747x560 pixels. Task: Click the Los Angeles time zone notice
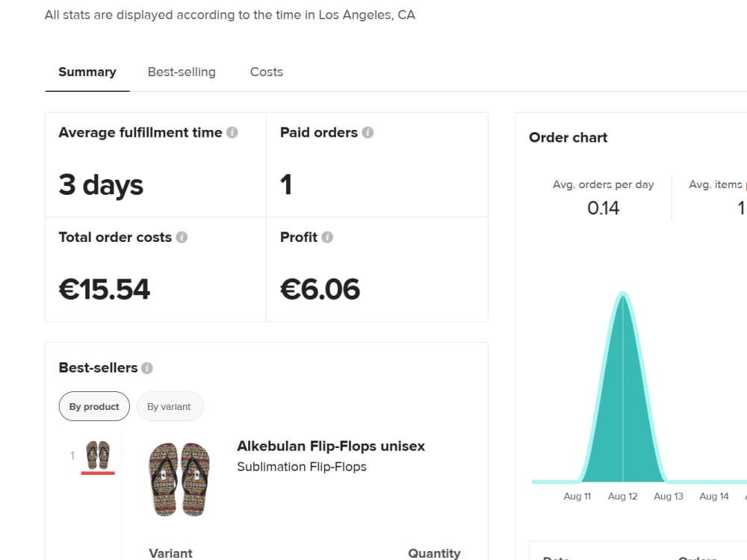pos(229,15)
